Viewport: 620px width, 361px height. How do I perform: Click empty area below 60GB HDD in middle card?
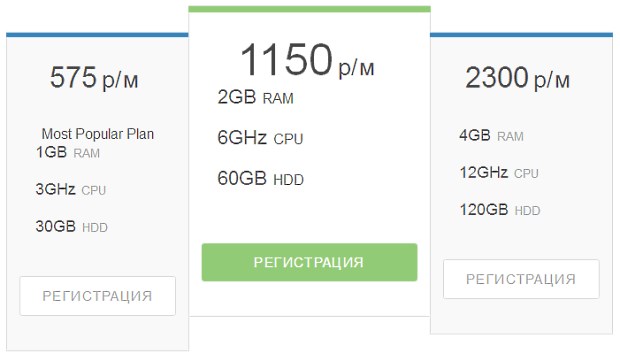pos(309,215)
